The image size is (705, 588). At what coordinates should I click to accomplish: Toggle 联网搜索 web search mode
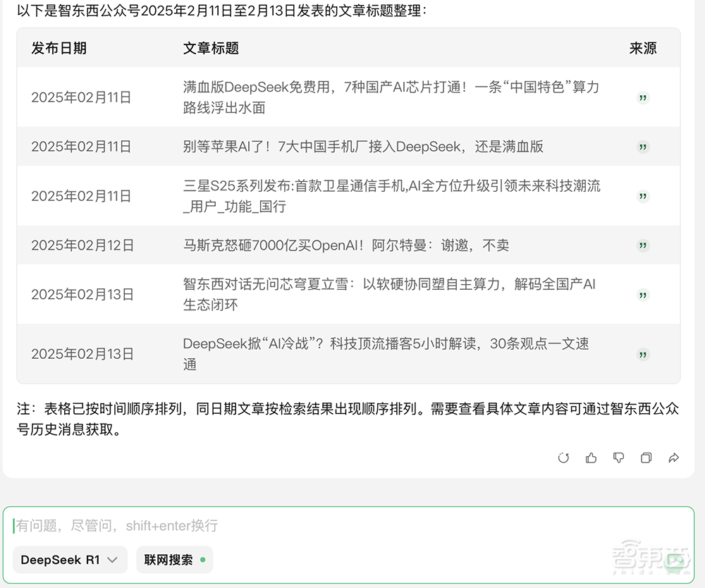tap(174, 560)
